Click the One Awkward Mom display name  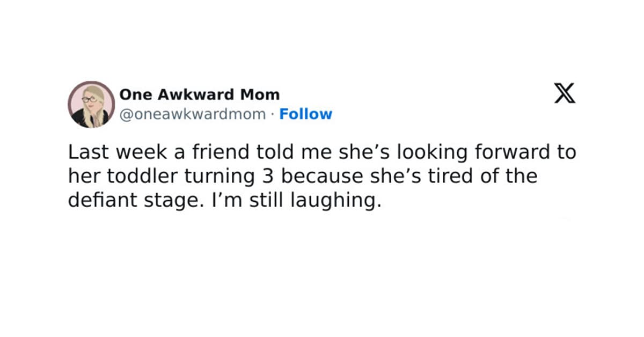click(x=199, y=95)
